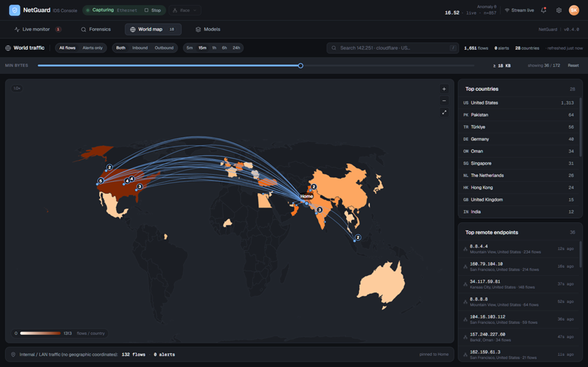
Task: Select Türkiye country row
Action: tap(519, 127)
